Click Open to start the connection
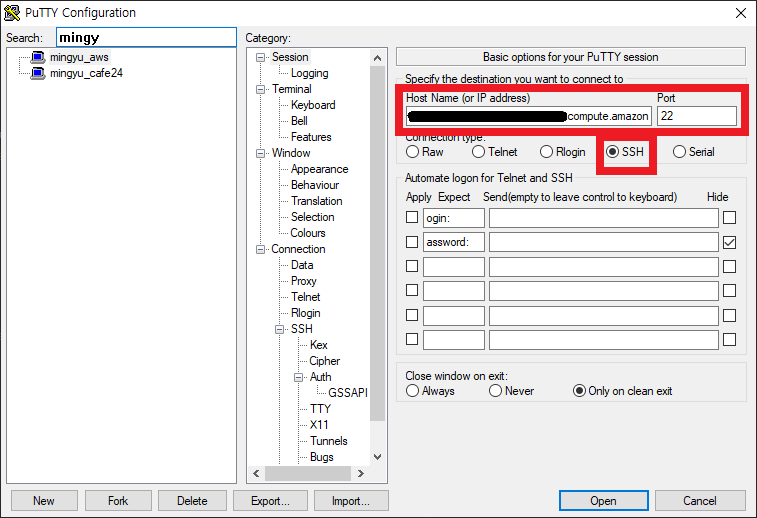The height and width of the screenshot is (518, 757). [x=603, y=501]
